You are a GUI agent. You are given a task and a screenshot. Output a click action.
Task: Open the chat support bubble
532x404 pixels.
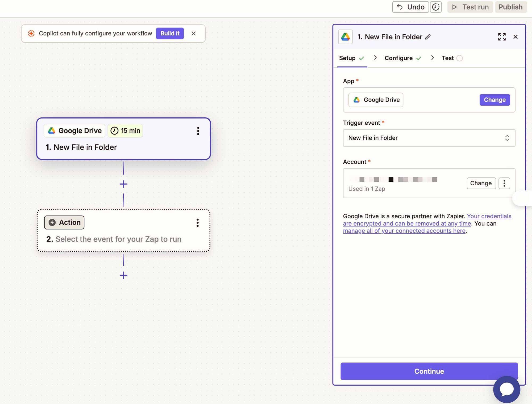click(x=506, y=389)
